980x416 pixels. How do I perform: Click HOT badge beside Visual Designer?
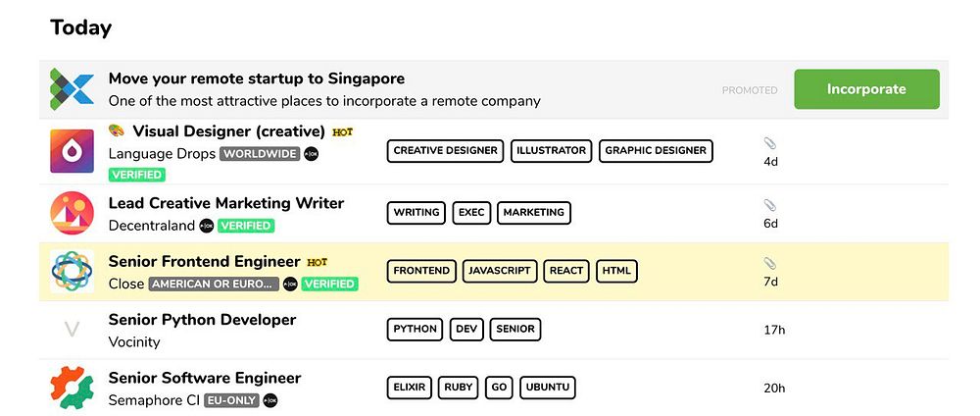tap(342, 132)
